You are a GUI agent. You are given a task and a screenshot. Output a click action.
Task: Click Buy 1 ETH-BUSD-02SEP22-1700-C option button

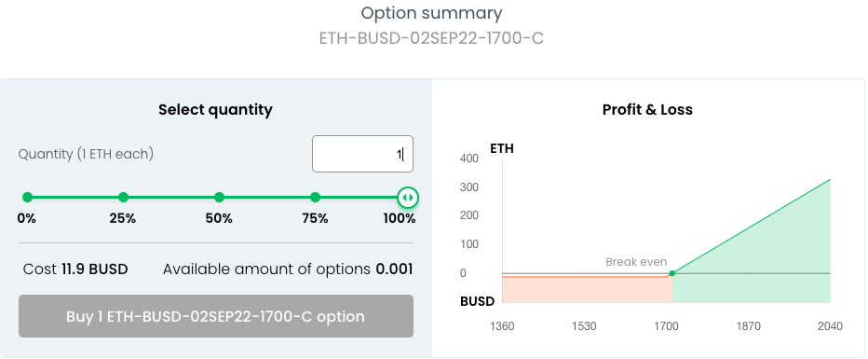coord(216,316)
